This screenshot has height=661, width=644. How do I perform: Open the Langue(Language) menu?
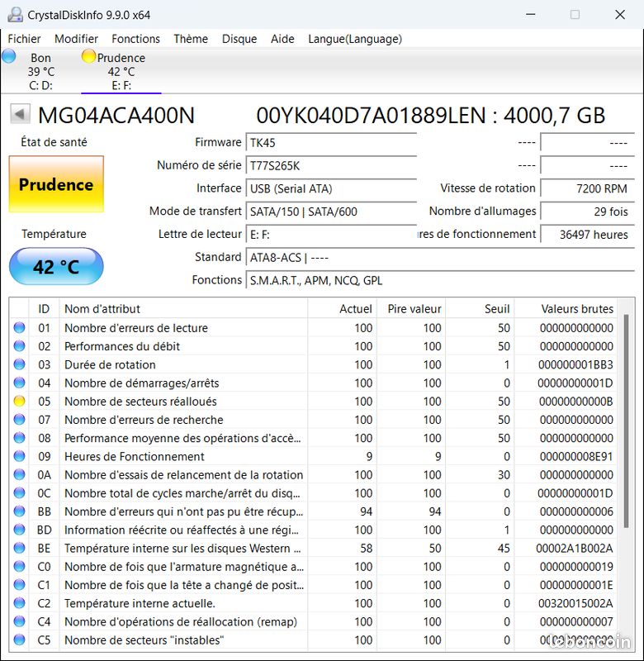tap(355, 39)
